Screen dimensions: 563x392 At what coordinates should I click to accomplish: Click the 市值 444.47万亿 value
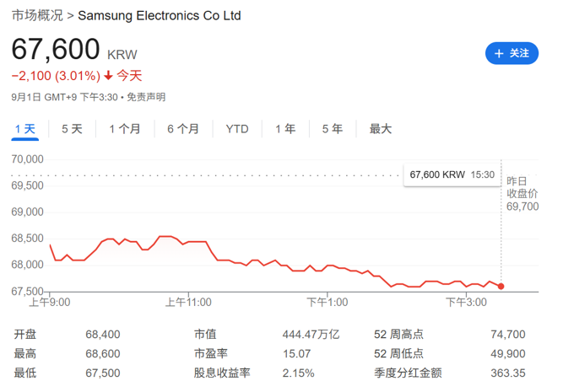click(x=311, y=335)
